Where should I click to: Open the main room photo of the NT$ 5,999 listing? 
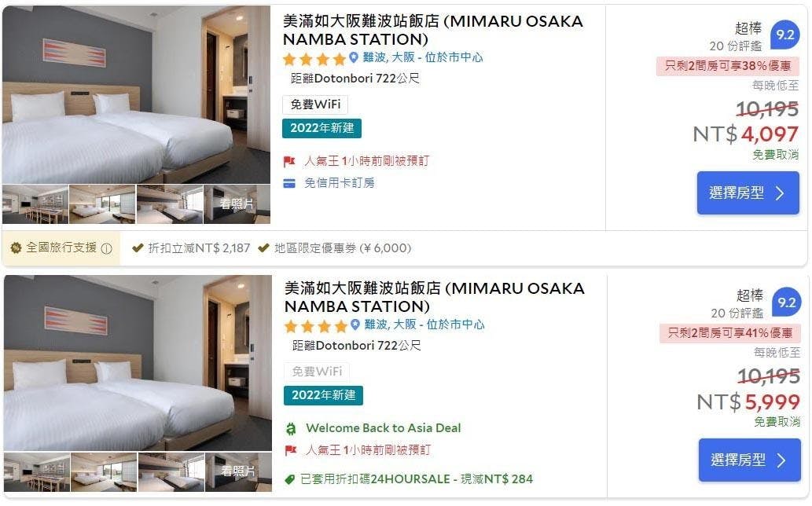(138, 363)
